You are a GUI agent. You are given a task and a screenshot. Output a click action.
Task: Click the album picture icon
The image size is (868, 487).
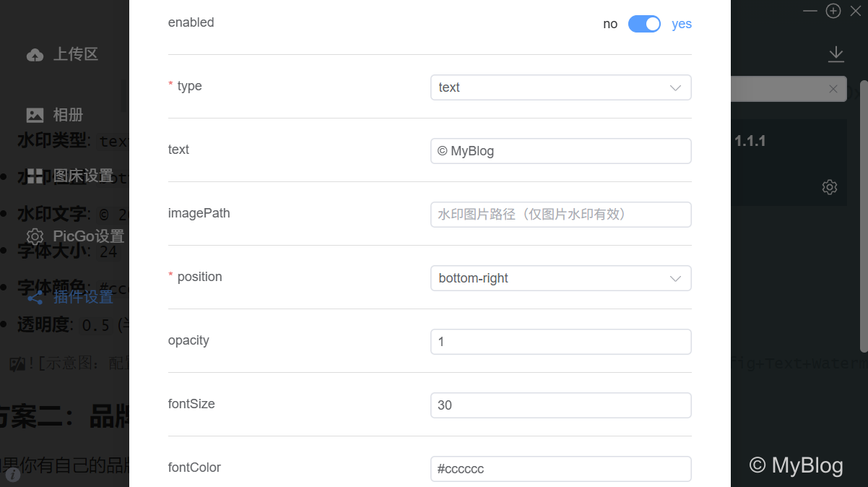[35, 115]
